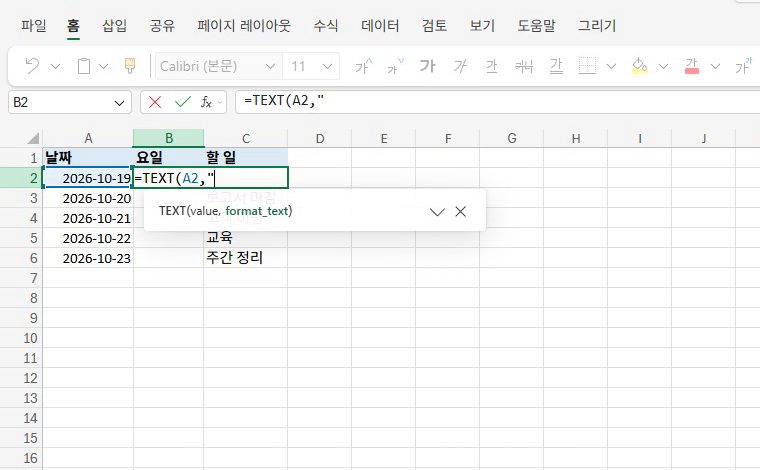This screenshot has height=470, width=760.
Task: Click the Borders icon
Action: point(587,65)
